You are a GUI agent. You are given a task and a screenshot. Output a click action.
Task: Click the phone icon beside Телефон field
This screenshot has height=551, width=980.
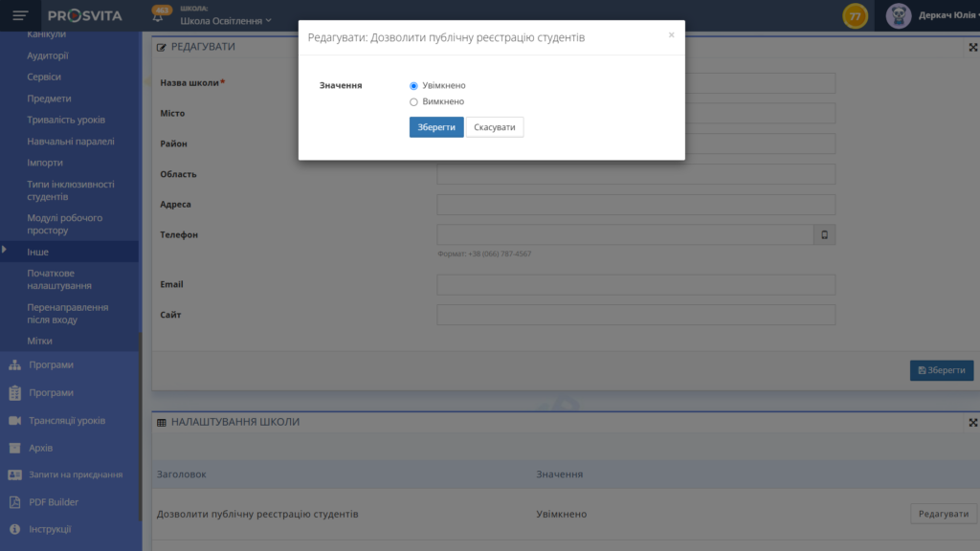(x=824, y=234)
